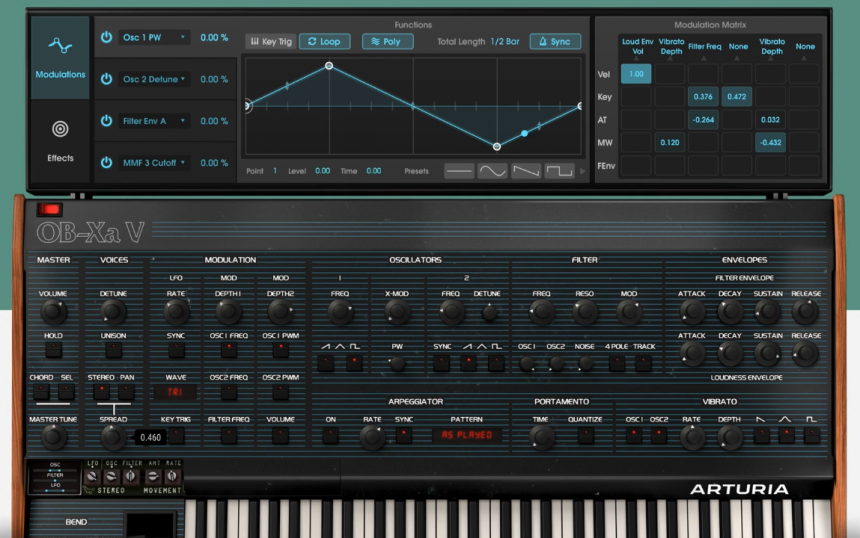The height and width of the screenshot is (538, 860).
Task: Select the flat line preset shape
Action: 459,171
